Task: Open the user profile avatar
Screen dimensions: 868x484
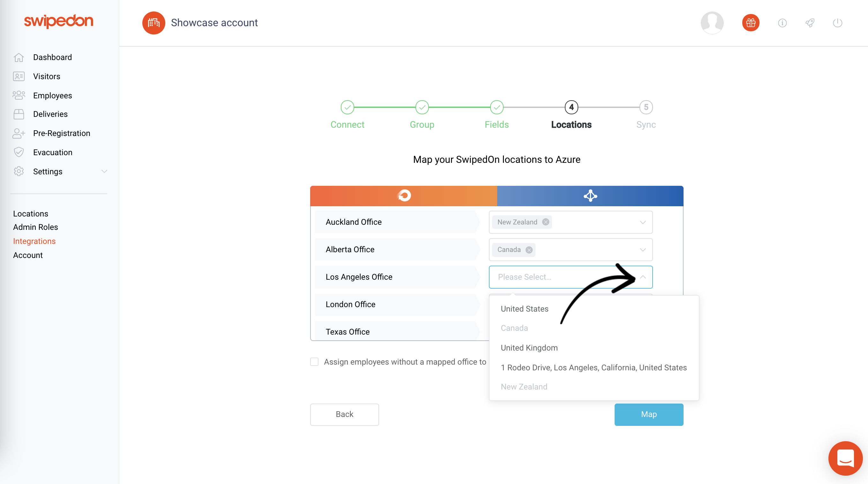Action: pyautogui.click(x=712, y=23)
